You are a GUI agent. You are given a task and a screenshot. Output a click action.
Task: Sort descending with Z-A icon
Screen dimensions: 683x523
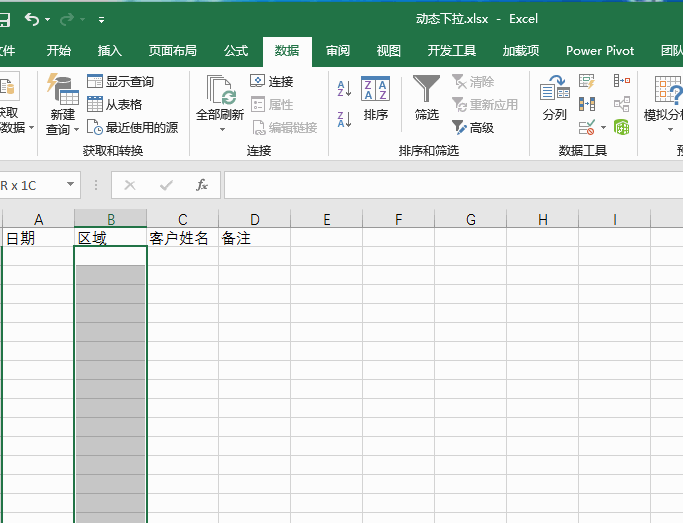tap(345, 119)
